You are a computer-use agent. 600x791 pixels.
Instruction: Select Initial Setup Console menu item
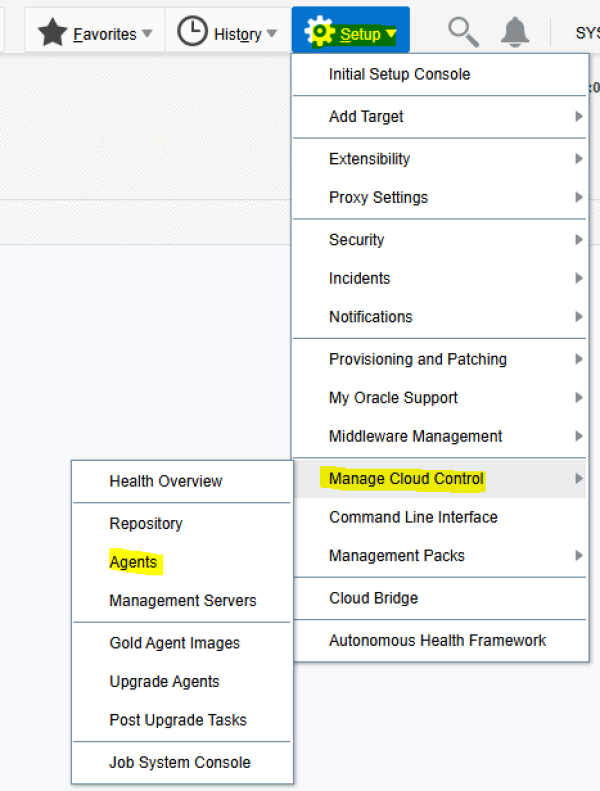(x=399, y=74)
